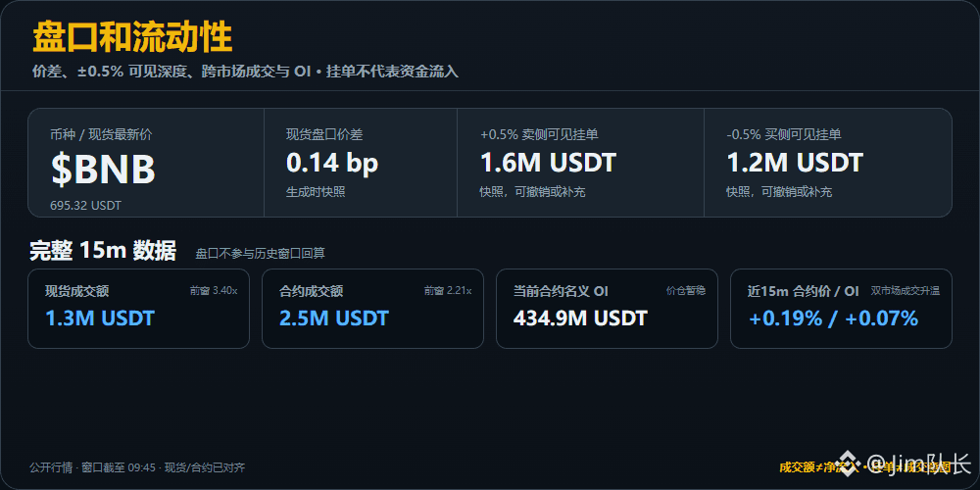Image resolution: width=980 pixels, height=490 pixels.
Task: Click the 近15m 合约价 / OI label
Action: point(804,291)
